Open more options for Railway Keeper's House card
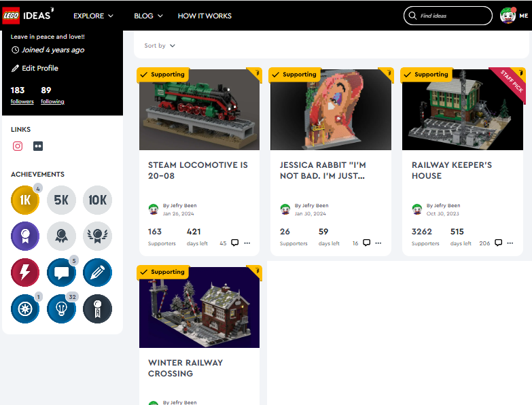The image size is (532, 405). pos(510,243)
